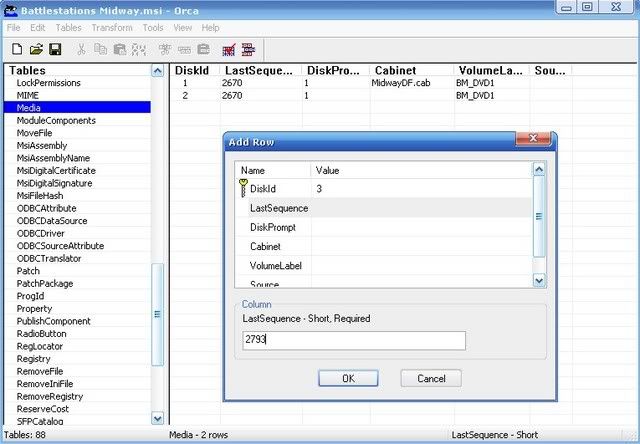Click the greyed-out Cut Row icon
Viewport: 640px width, 444px height.
pyautogui.click(x=165, y=49)
